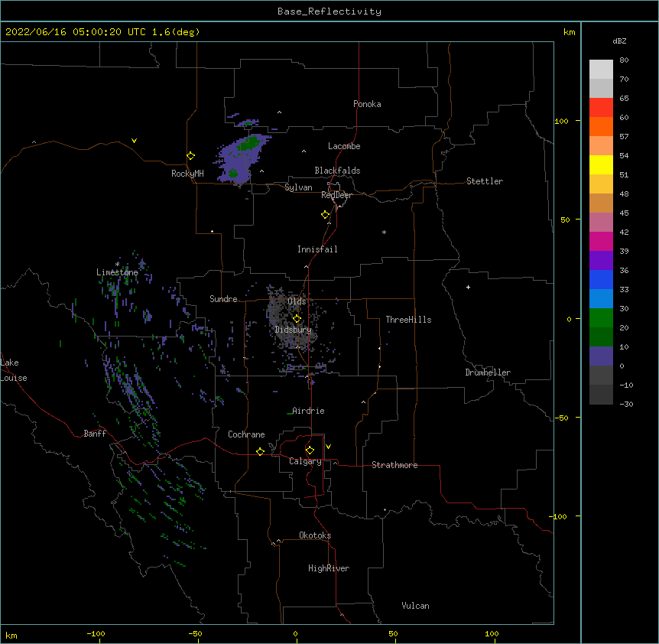Click the -100 tick label on the bottom axis
659x644 pixels.
[x=96, y=633]
